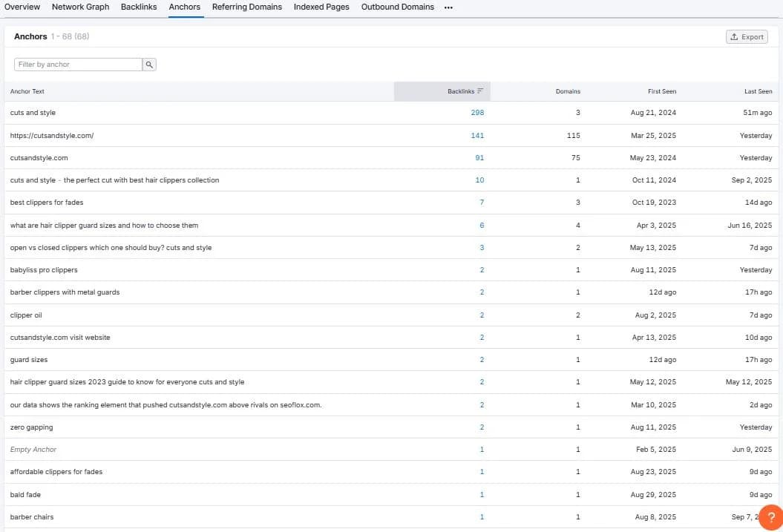The image size is (783, 532).
Task: Open the Referring Domains tab
Action: 246,7
